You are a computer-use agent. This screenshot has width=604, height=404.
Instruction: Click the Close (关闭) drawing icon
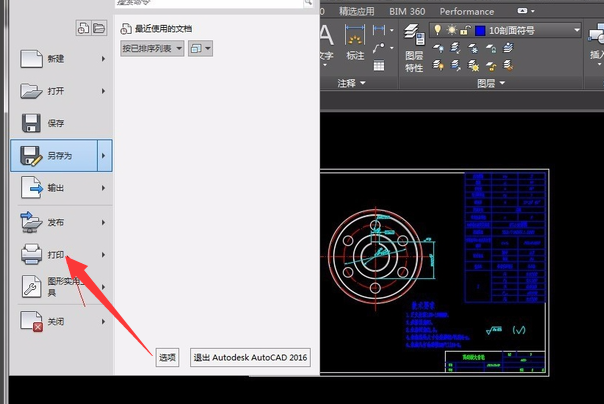32,321
